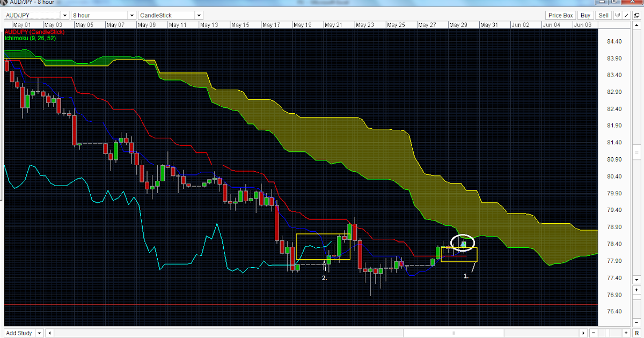Expand the Add Study dropdown arrow
The image size is (644, 338).
(39, 333)
